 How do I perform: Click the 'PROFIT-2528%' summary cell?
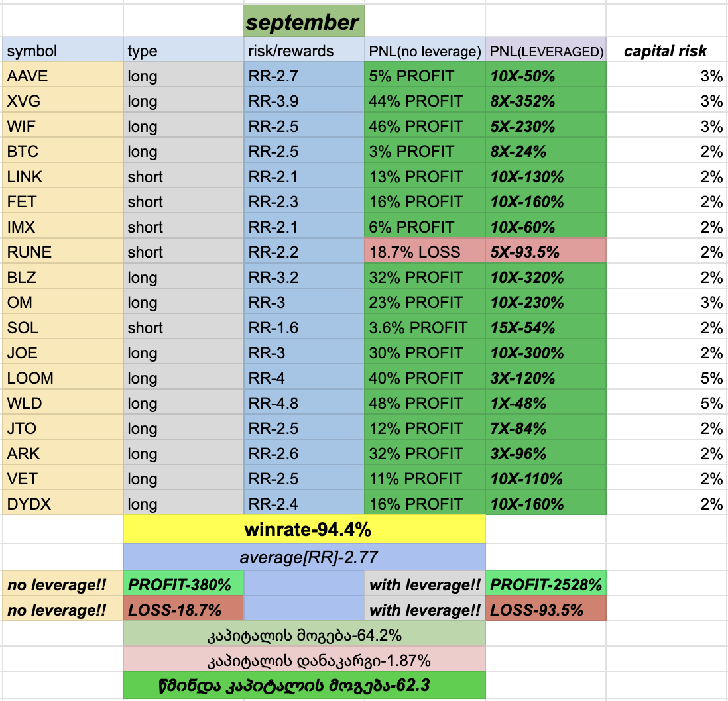click(x=545, y=585)
